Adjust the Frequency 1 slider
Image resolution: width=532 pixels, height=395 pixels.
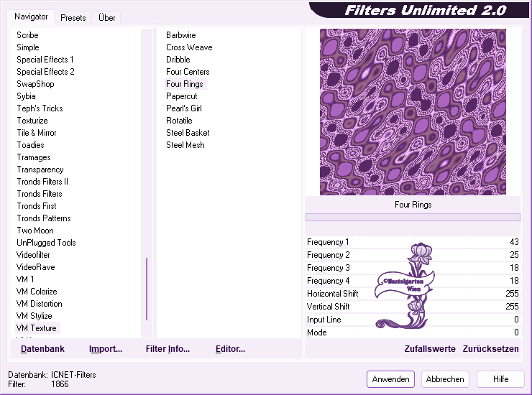pos(413,242)
